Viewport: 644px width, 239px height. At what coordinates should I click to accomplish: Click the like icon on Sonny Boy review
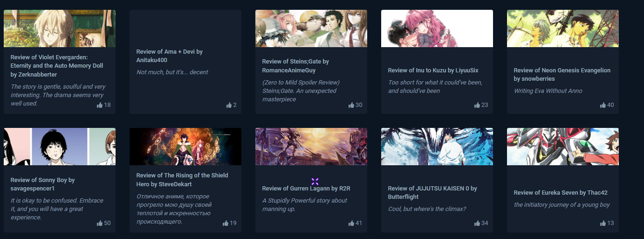(99, 223)
